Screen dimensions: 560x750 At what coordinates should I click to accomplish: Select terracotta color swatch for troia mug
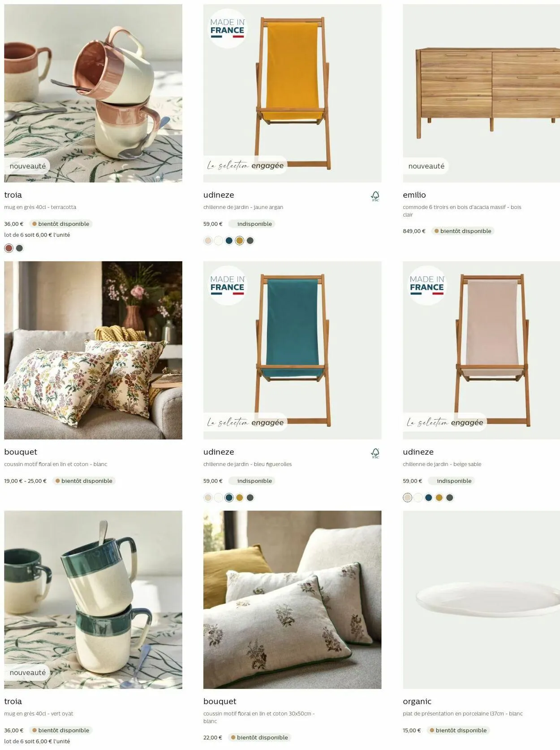click(9, 248)
